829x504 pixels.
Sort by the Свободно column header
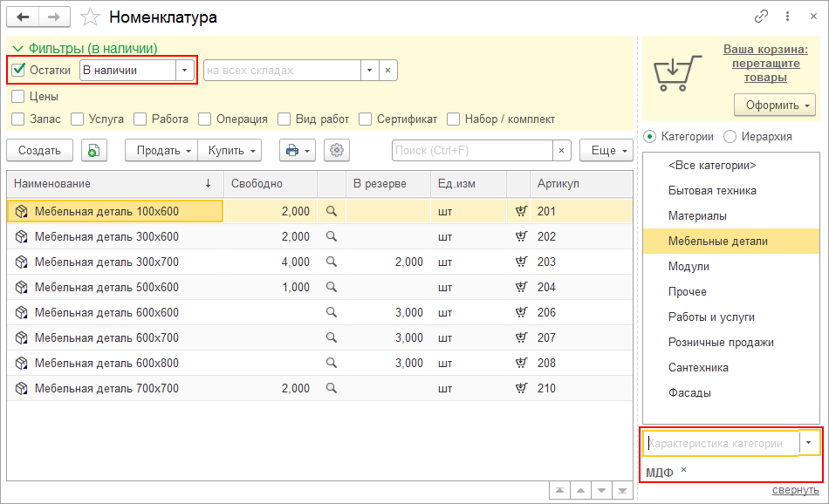271,183
